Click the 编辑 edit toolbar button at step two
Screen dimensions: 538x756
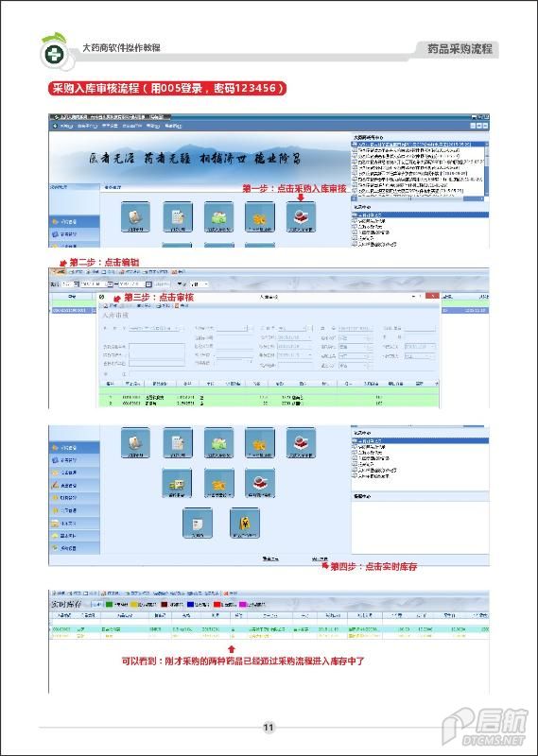pos(60,272)
